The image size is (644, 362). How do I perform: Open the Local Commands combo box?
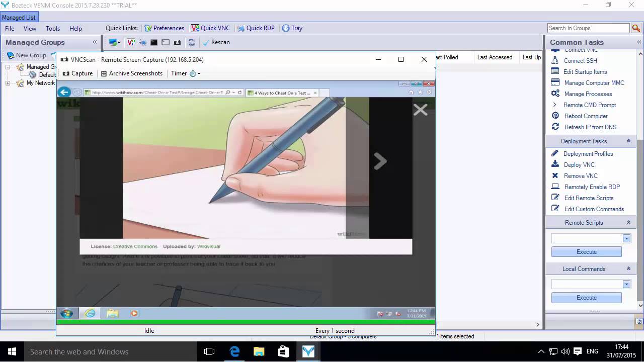591,284
